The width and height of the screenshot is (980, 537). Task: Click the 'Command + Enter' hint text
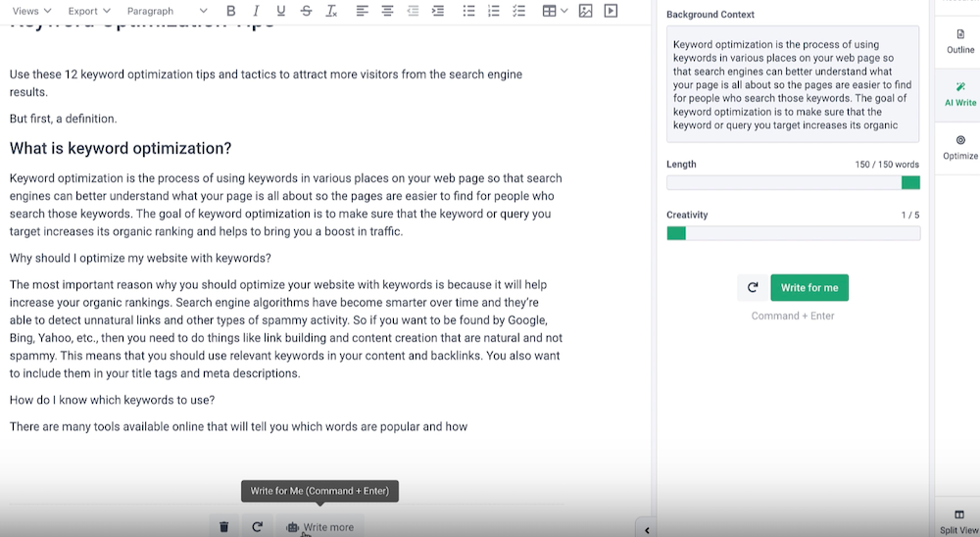click(x=793, y=316)
